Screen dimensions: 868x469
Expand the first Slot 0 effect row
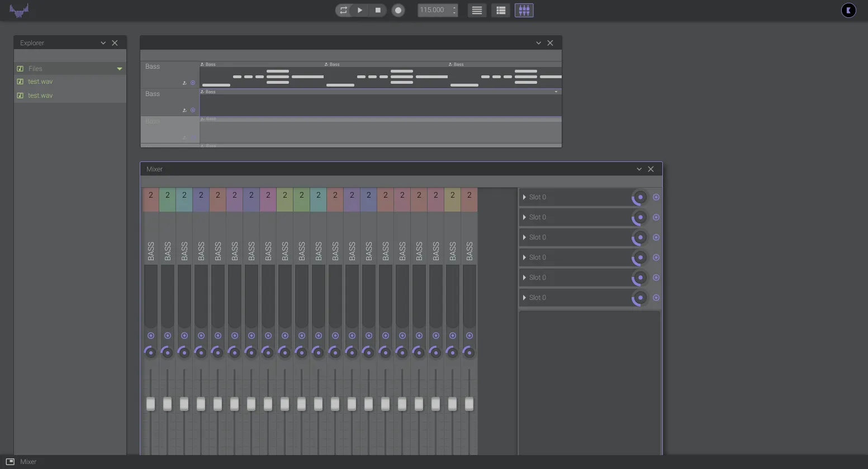[x=524, y=197]
